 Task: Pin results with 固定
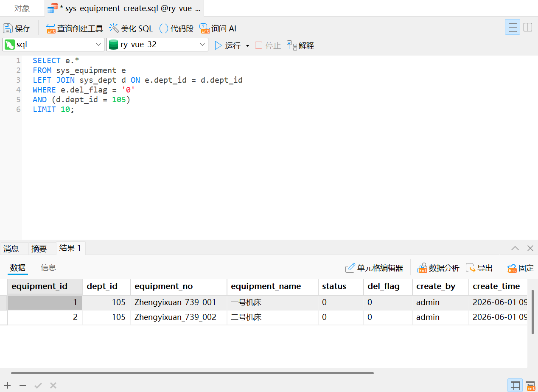[521, 268]
